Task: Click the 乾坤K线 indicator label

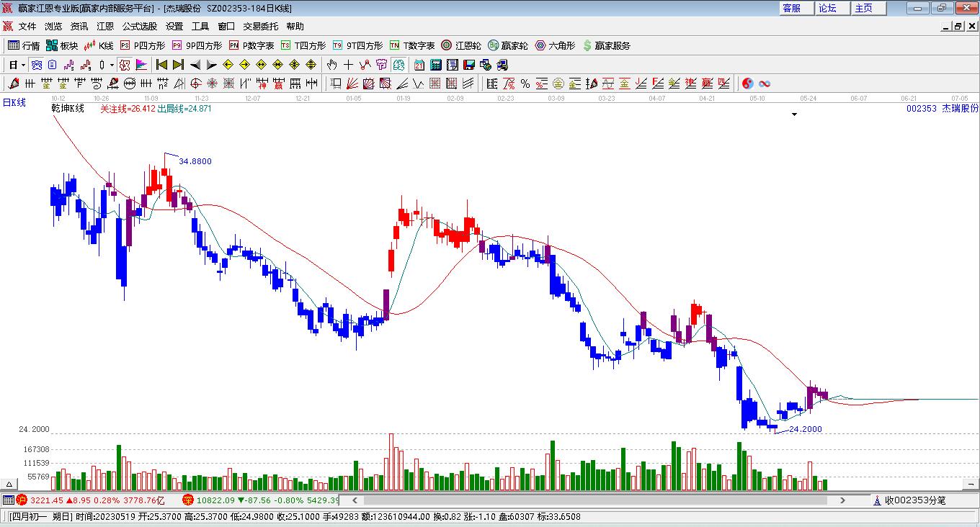Action: click(x=68, y=109)
